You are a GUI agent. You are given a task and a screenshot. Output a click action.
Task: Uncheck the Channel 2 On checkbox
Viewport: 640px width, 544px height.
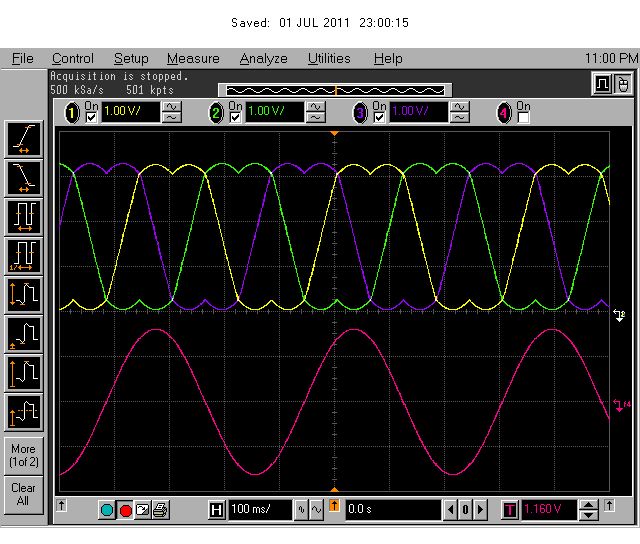pos(237,117)
